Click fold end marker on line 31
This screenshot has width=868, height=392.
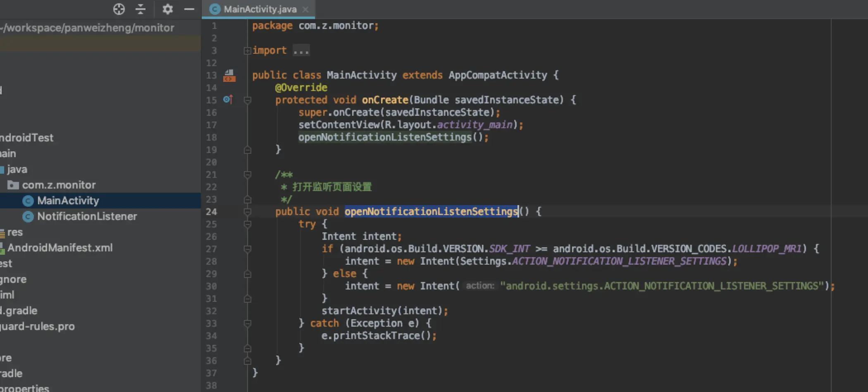tap(247, 299)
